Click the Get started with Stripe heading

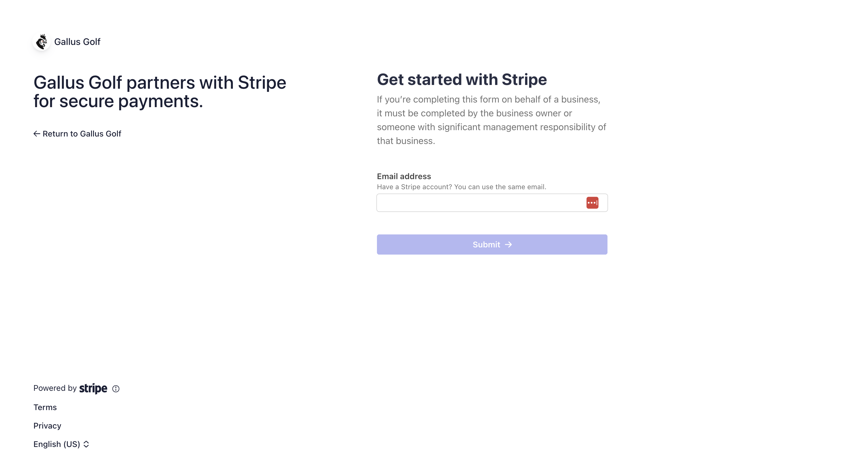[462, 79]
